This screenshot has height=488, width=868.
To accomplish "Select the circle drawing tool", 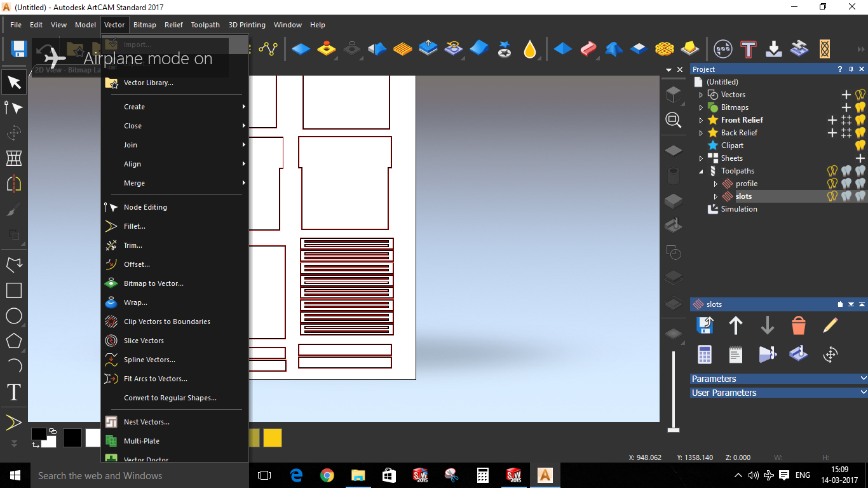I will click(14, 316).
